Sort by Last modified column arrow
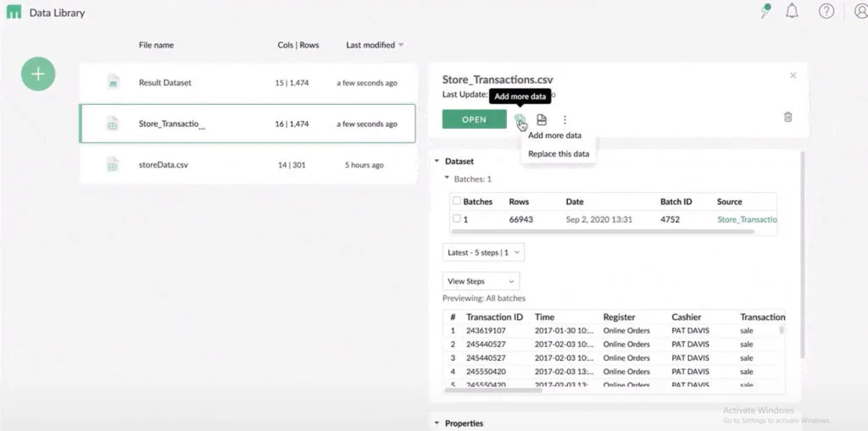Screen dimensions: 868x431 401,45
